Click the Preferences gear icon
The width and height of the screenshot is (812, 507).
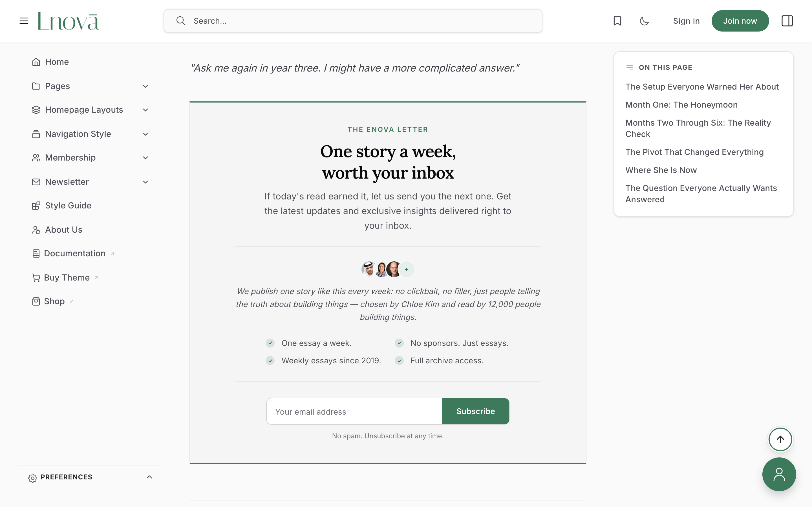[x=32, y=477]
